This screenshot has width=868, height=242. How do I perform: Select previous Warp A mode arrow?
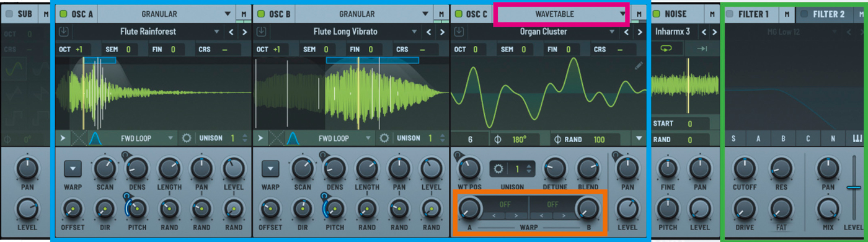(x=494, y=215)
